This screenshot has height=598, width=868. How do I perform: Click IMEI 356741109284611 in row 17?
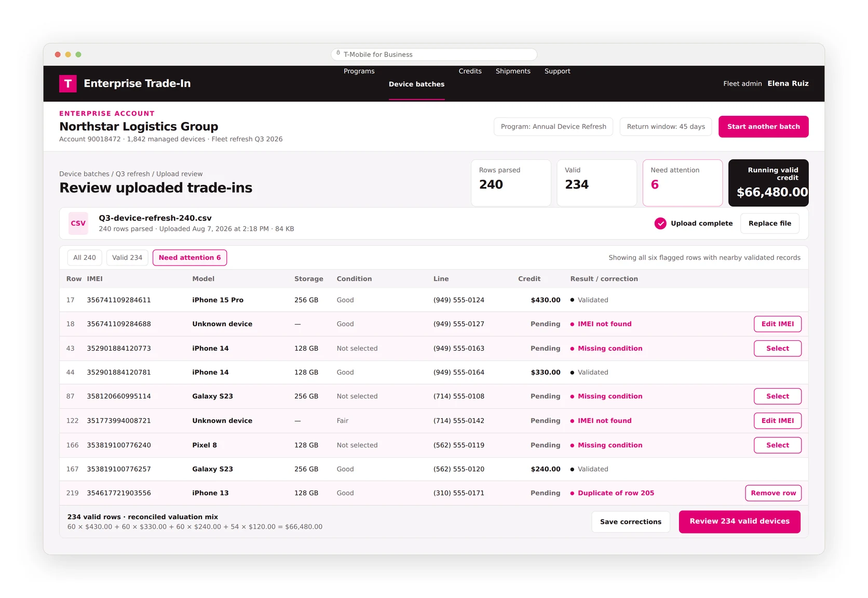click(119, 300)
